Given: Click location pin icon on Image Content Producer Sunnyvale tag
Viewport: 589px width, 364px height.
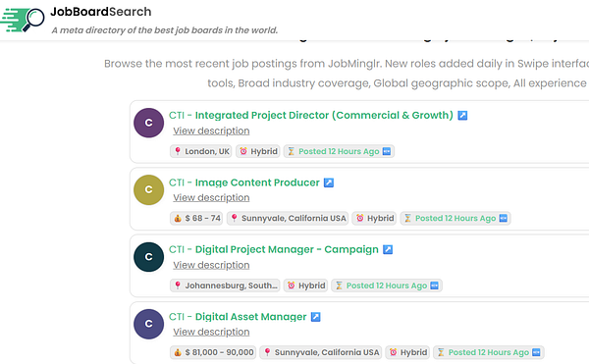Looking at the screenshot, I should (234, 218).
